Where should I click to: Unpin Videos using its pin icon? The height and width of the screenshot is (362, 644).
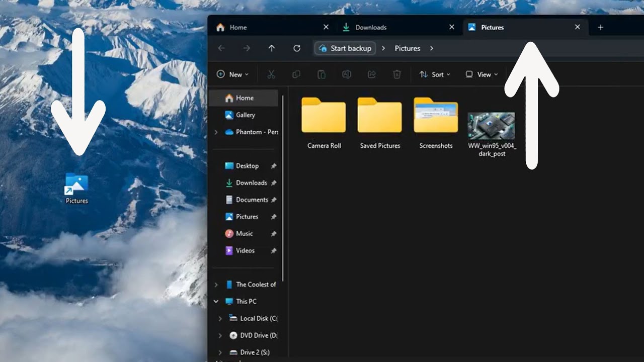tap(274, 250)
